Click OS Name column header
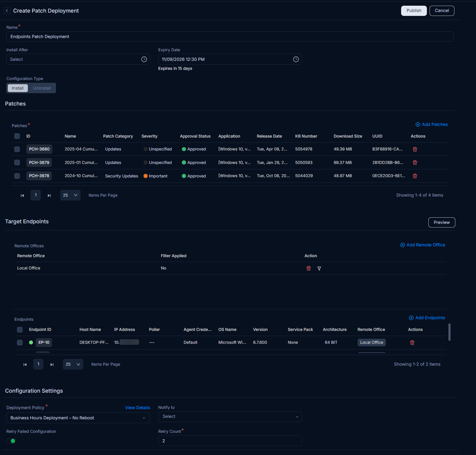This screenshot has height=455, width=476. [x=227, y=329]
